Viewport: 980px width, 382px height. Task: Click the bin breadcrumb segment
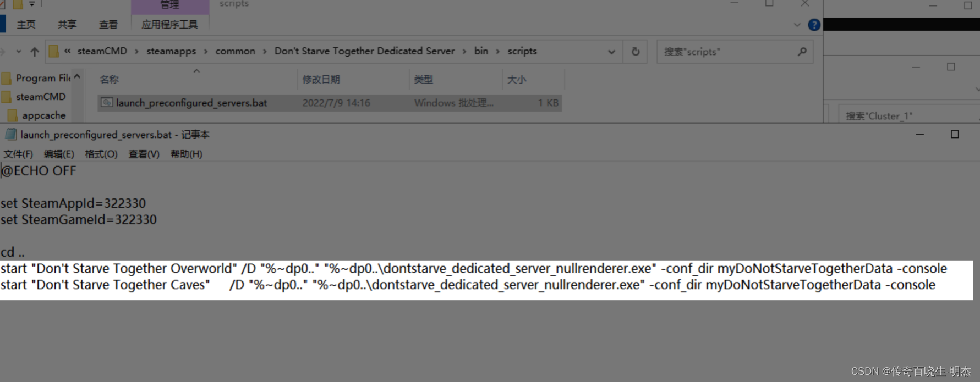click(481, 51)
